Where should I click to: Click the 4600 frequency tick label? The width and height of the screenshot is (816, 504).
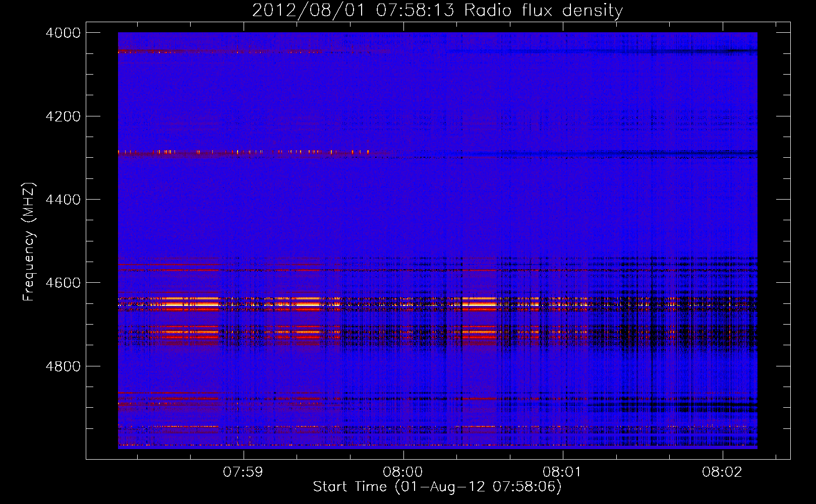63,283
